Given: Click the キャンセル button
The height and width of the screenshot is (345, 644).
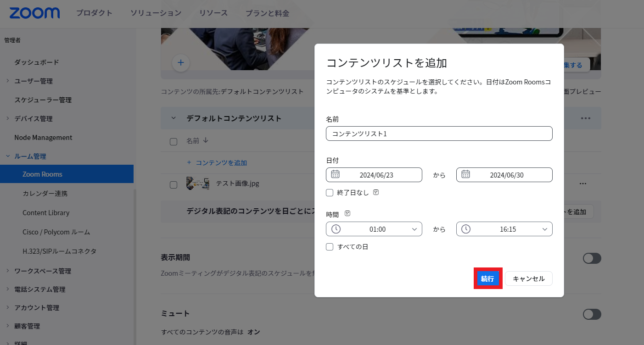Looking at the screenshot, I should pyautogui.click(x=529, y=278).
